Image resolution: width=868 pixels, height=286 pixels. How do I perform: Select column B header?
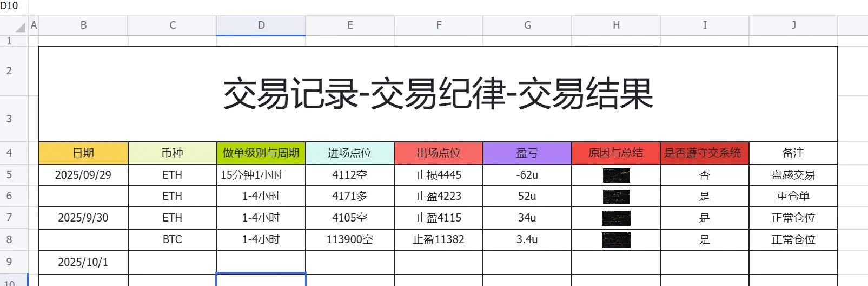[x=83, y=25]
